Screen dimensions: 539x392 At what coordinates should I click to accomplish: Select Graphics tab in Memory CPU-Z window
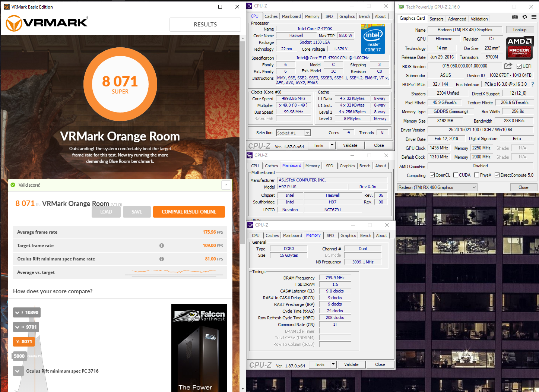(348, 235)
